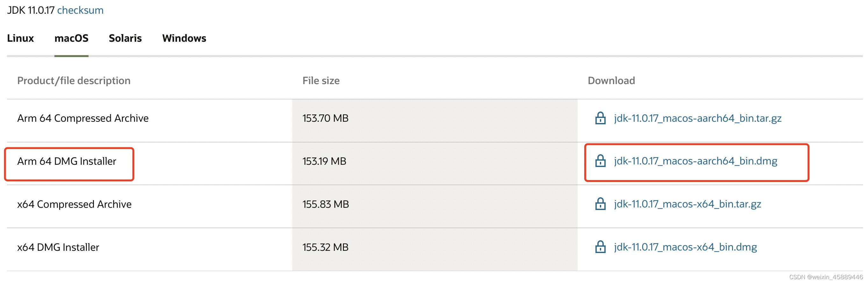Image resolution: width=868 pixels, height=283 pixels.
Task: Download jdk-11.0.17_macos-aarch64_bin.tar.gz
Action: click(698, 118)
